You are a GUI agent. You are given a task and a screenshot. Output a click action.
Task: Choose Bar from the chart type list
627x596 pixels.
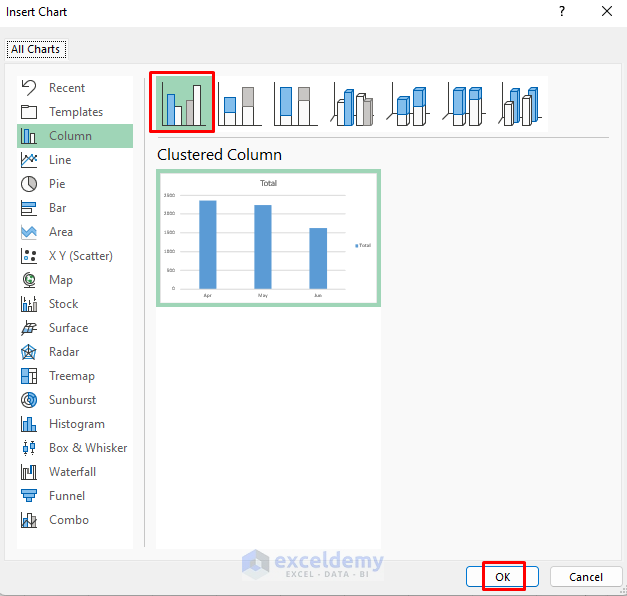(x=58, y=208)
